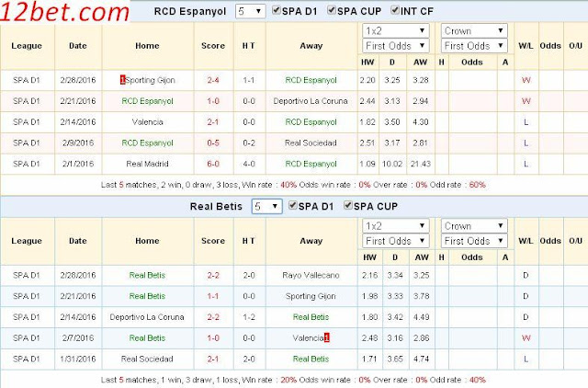Click score 6-0 versus Real Madrid
This screenshot has height=388, width=588.
point(213,164)
